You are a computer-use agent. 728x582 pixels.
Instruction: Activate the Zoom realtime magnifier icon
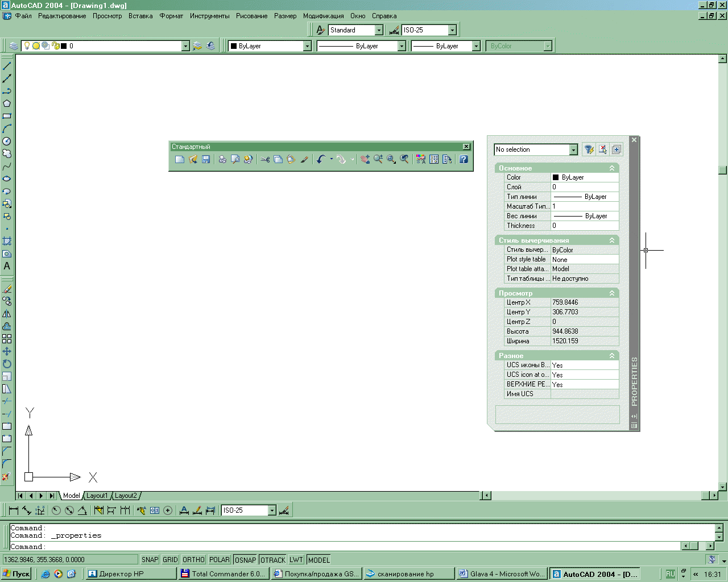378,160
